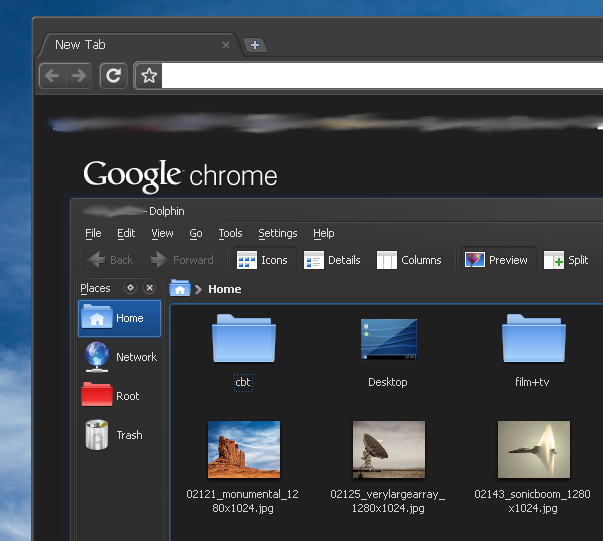Click the cbt folder name label
Viewport: 603px width, 541px height.
click(243, 382)
